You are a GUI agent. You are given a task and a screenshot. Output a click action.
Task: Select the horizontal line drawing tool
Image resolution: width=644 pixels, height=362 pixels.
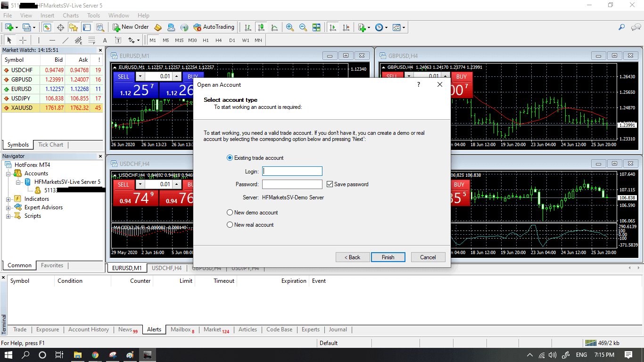52,41
